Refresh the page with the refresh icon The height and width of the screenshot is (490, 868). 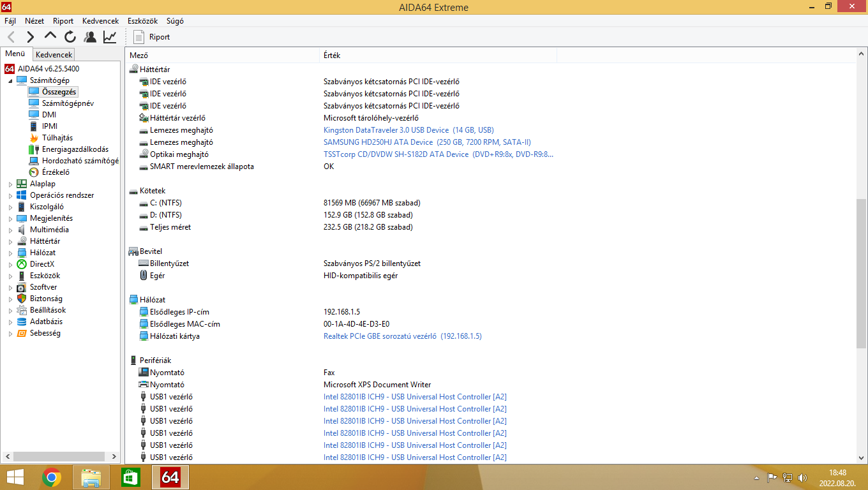coord(70,37)
